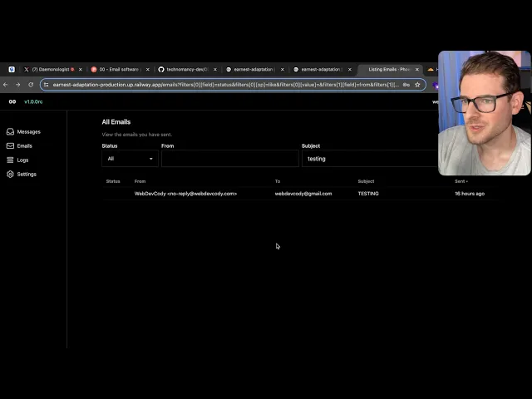Close the Listing Emails tab
The width and height of the screenshot is (532, 399).
point(417,69)
